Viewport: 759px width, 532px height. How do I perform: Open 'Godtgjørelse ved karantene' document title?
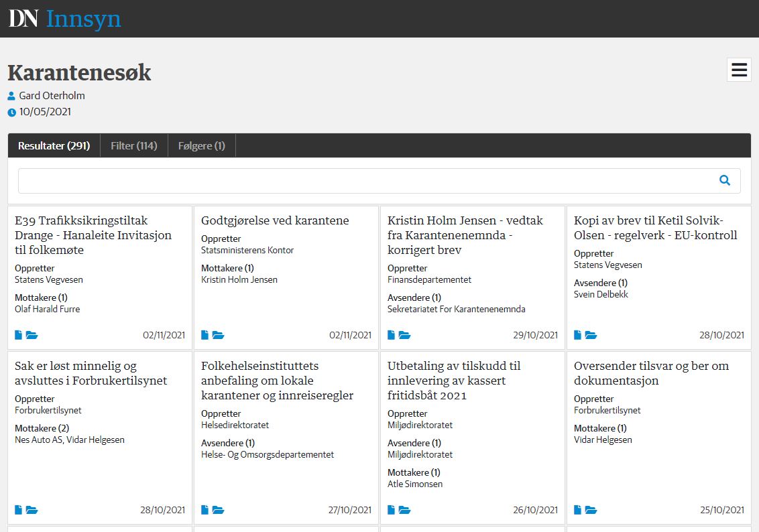(275, 220)
